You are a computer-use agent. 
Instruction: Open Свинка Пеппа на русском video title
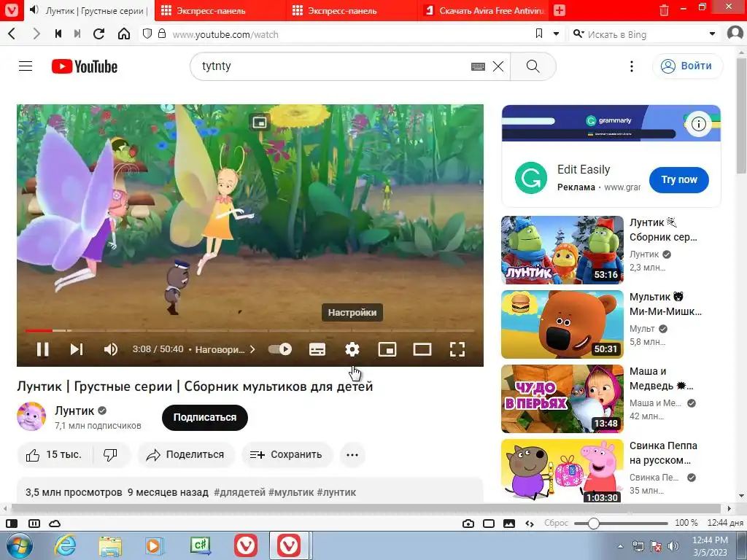(663, 453)
